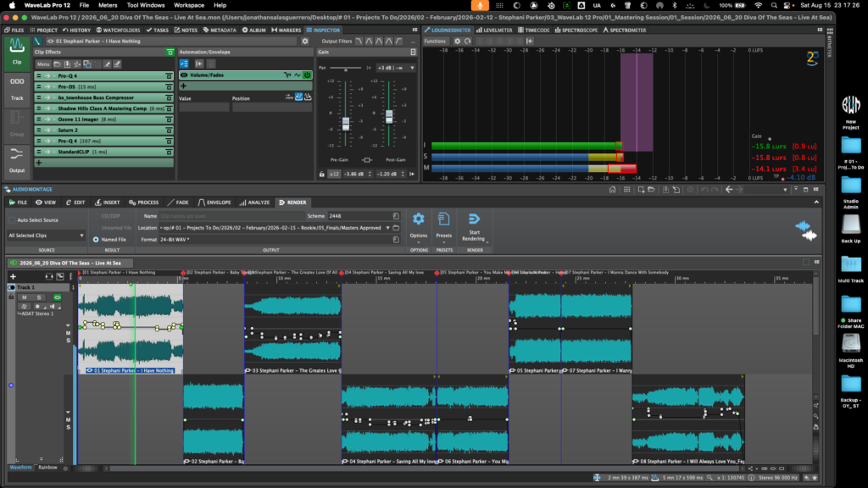
Task: Open the All Selected Clips dropdown
Action: (x=46, y=236)
